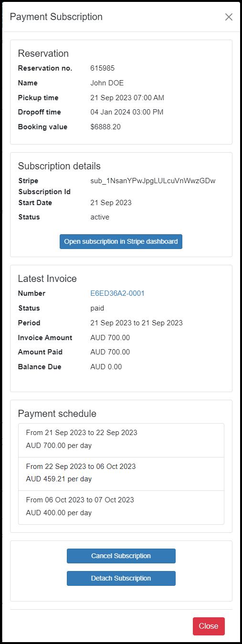This screenshot has width=242, height=644.
Task: Open invoice link E6ED36A2-0001
Action: [117, 293]
